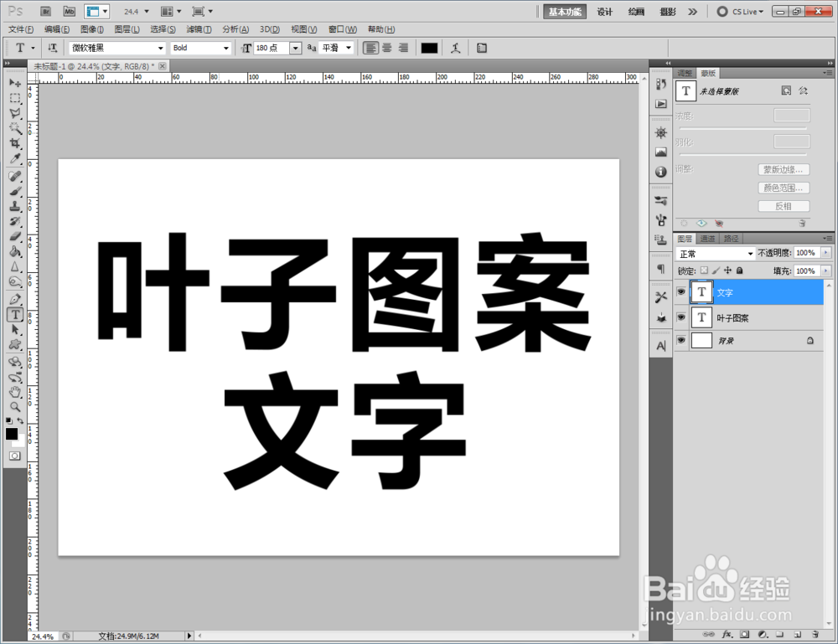This screenshot has height=644, width=838.
Task: Select the Magic Wand tool
Action: pyautogui.click(x=15, y=128)
